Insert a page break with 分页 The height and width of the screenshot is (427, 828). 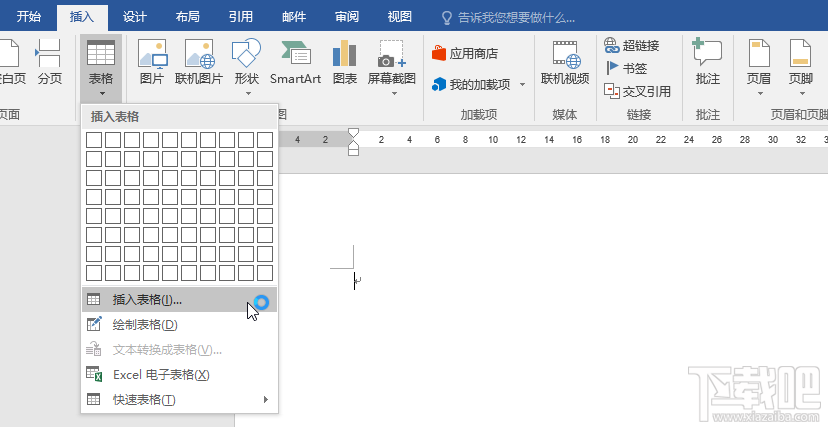(50, 62)
